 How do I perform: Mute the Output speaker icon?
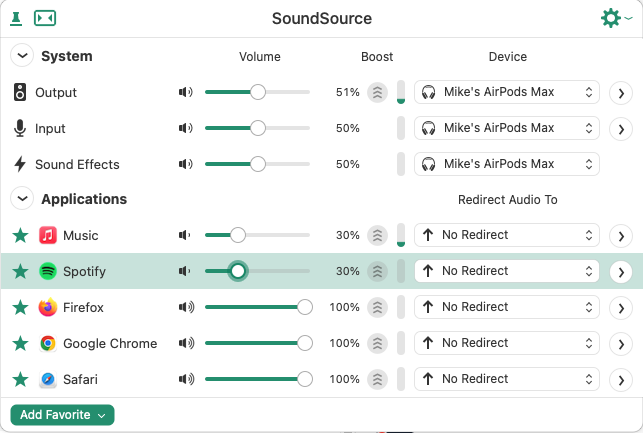click(185, 92)
